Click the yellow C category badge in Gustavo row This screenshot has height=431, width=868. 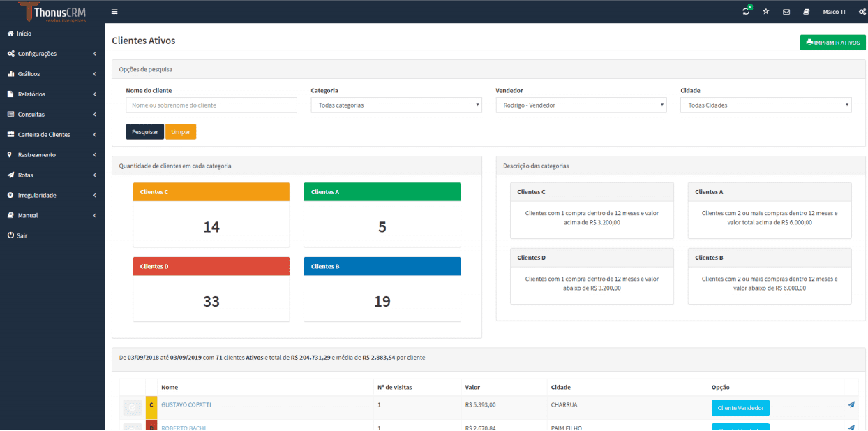pos(151,407)
